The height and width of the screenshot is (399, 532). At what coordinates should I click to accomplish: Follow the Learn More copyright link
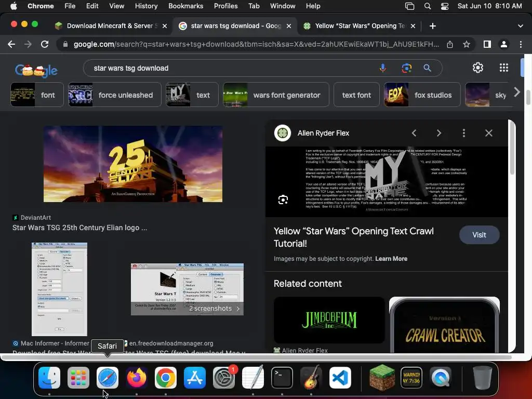pos(391,259)
